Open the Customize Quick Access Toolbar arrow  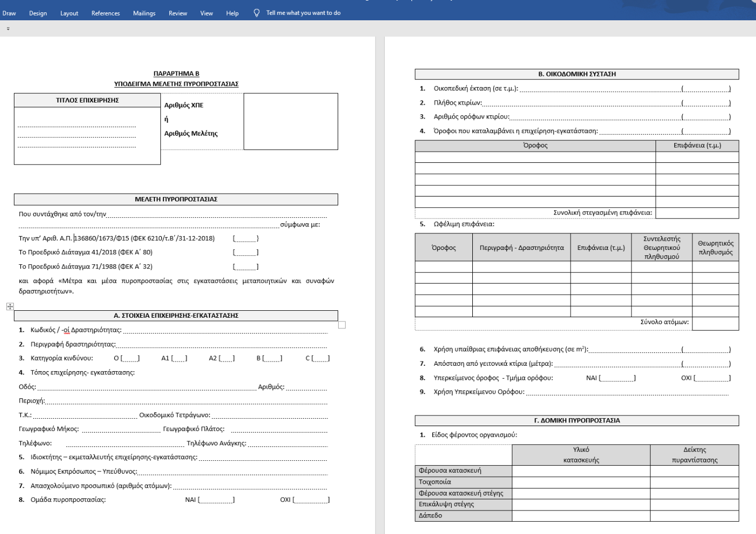click(8, 29)
